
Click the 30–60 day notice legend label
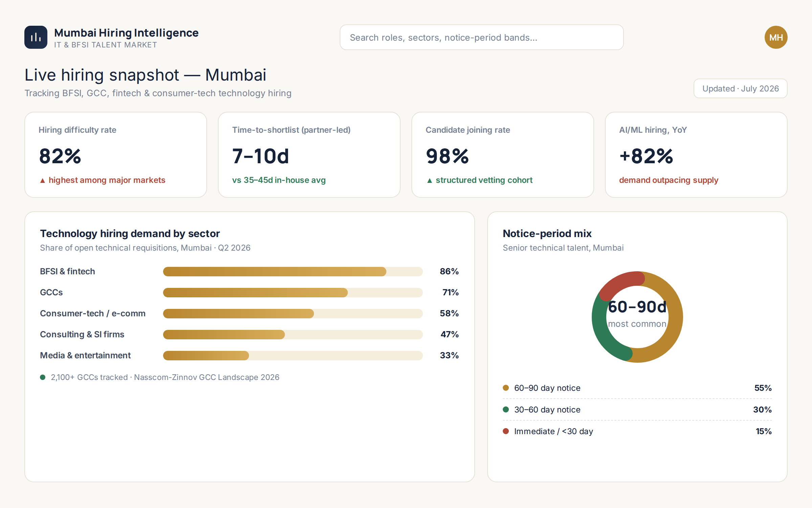547,410
